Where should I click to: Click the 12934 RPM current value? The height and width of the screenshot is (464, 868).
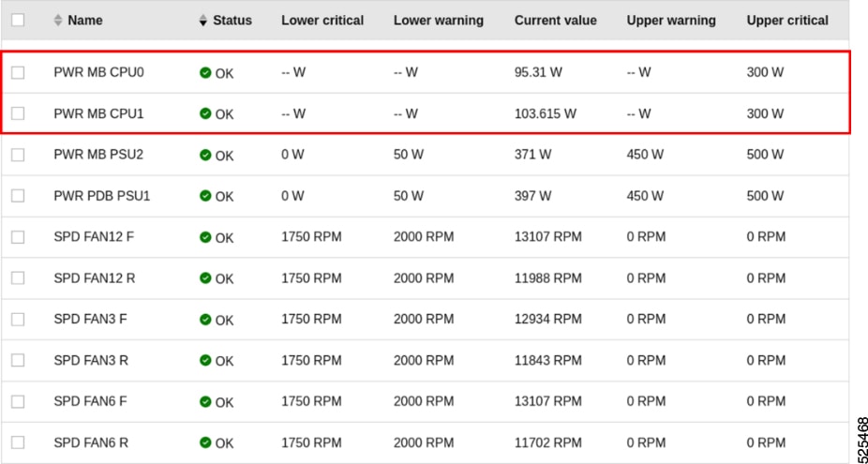548,320
